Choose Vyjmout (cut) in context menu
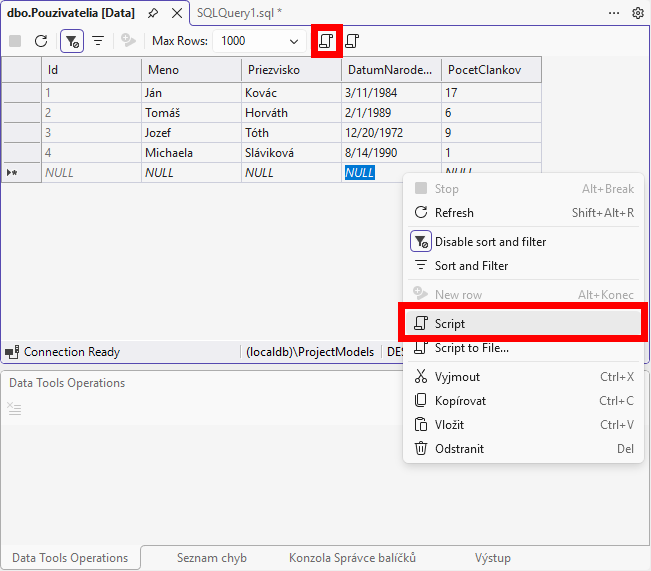This screenshot has width=651, height=571. (523, 377)
